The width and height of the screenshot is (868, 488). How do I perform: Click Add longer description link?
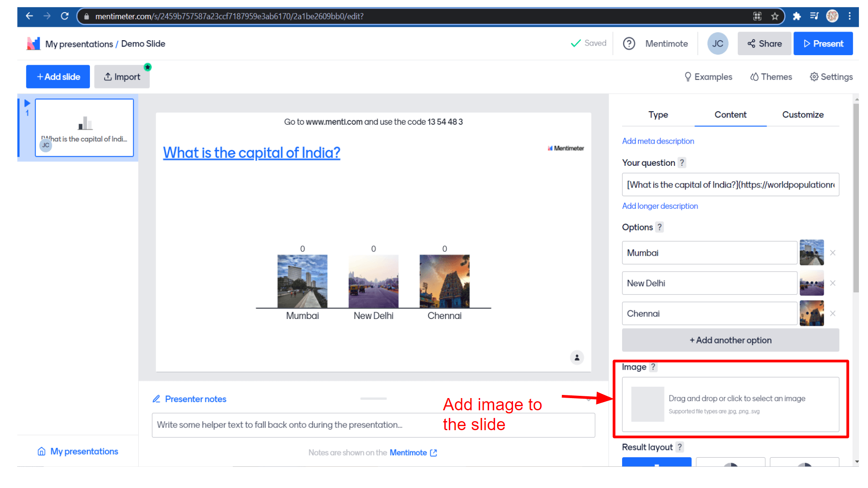click(660, 206)
